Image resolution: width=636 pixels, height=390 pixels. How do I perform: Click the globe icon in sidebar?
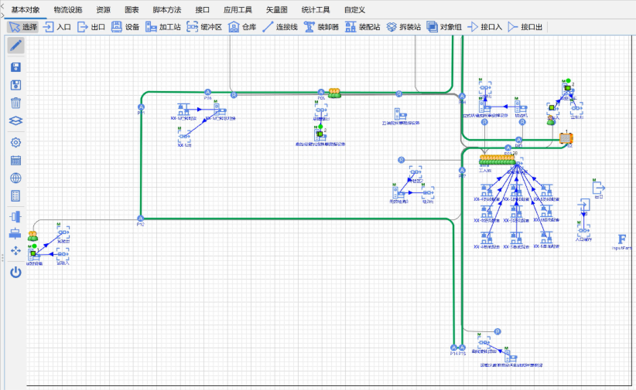pos(16,178)
